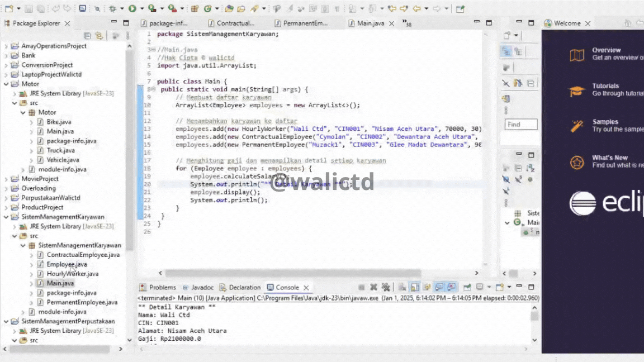This screenshot has width=644, height=362.
Task: Open Tutorials link on Welcome page
Action: pyautogui.click(x=605, y=86)
